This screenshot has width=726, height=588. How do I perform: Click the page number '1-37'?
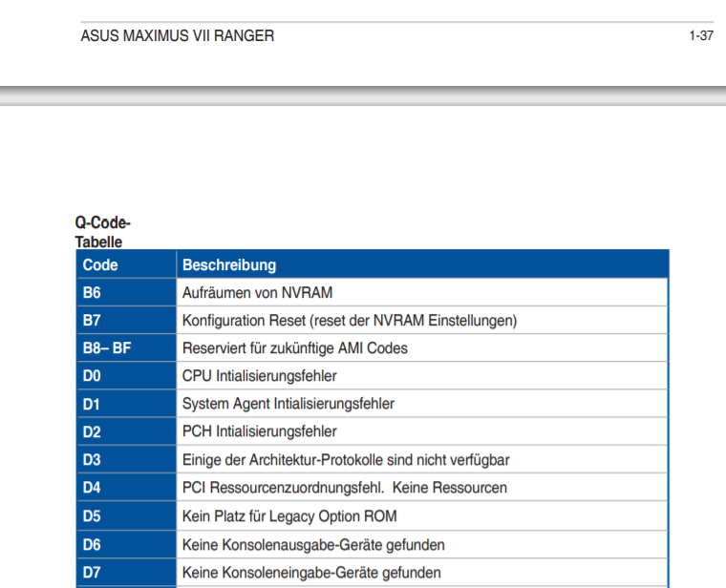[701, 35]
